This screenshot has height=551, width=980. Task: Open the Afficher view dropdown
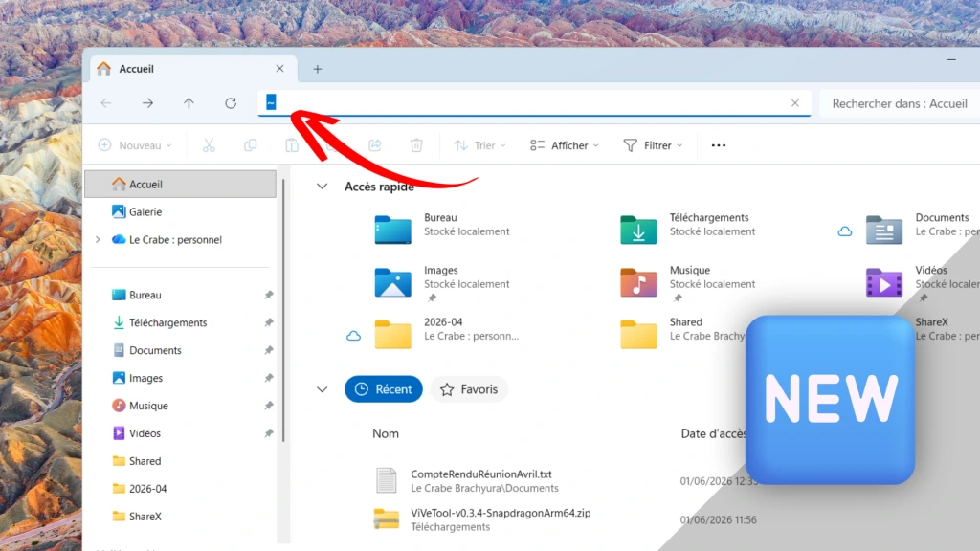coord(565,145)
